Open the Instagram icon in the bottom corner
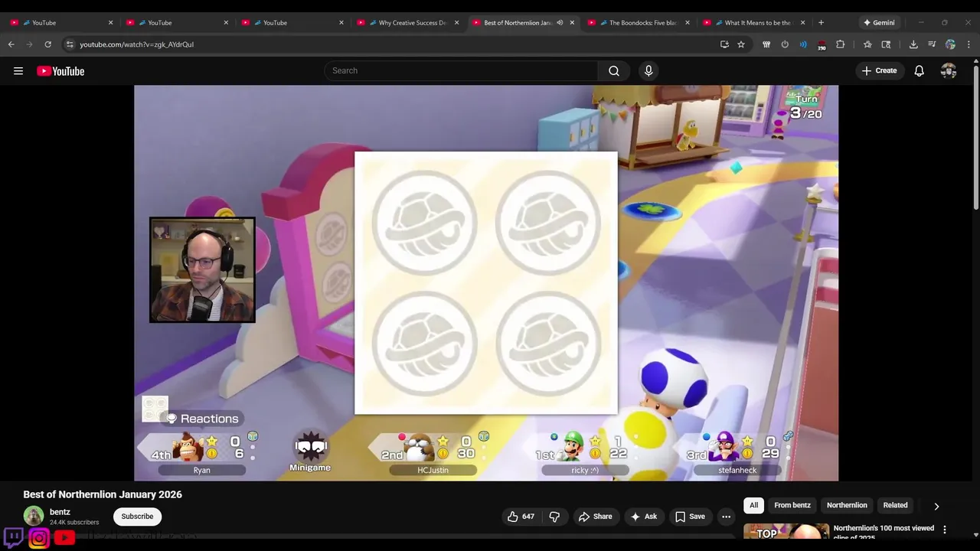 (39, 538)
